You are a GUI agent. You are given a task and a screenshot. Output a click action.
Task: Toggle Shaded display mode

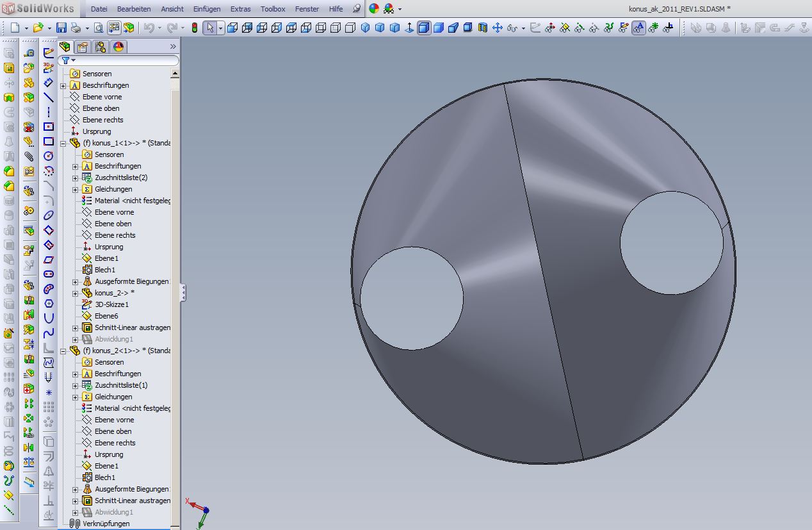click(439, 28)
